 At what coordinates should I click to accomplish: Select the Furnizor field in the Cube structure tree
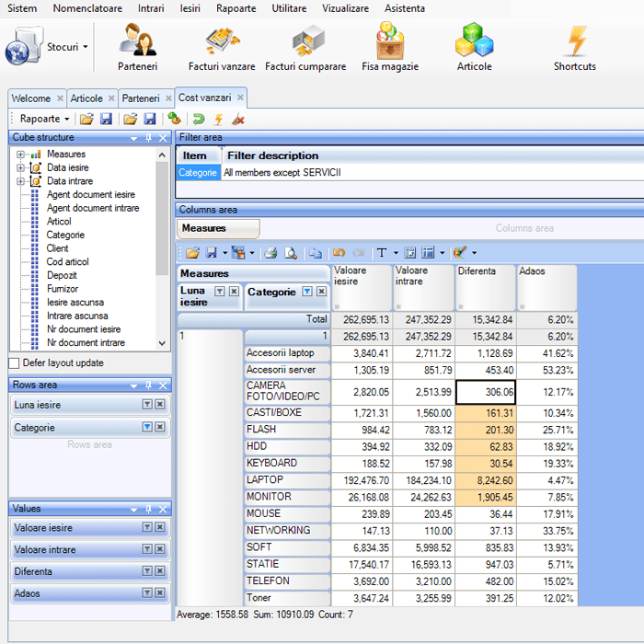[x=62, y=289]
